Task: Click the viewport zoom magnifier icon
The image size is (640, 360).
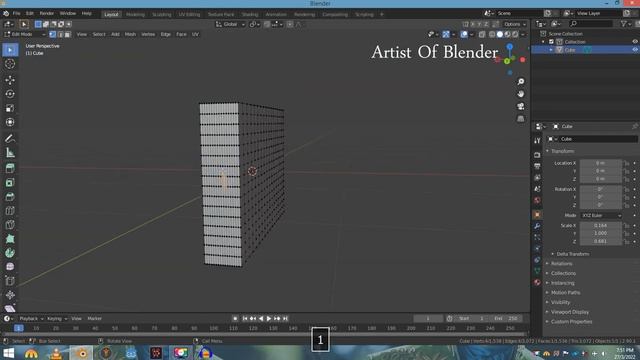Action: [521, 82]
